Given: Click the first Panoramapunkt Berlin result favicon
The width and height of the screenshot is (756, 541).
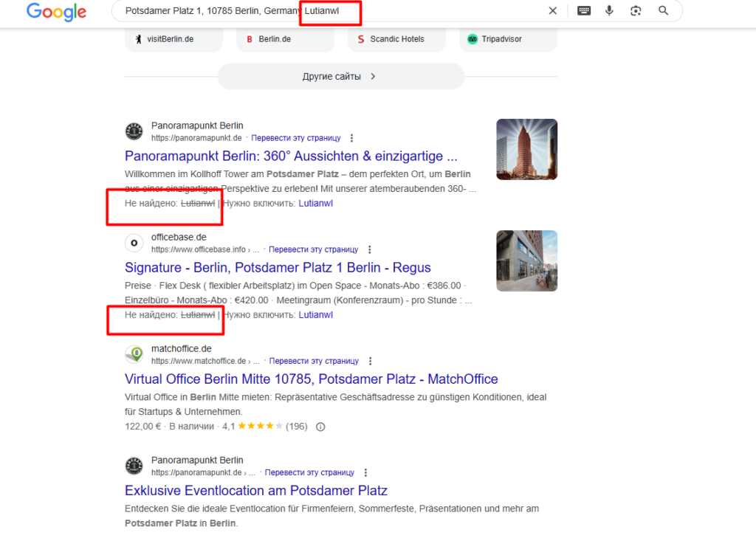Looking at the screenshot, I should click(x=134, y=131).
